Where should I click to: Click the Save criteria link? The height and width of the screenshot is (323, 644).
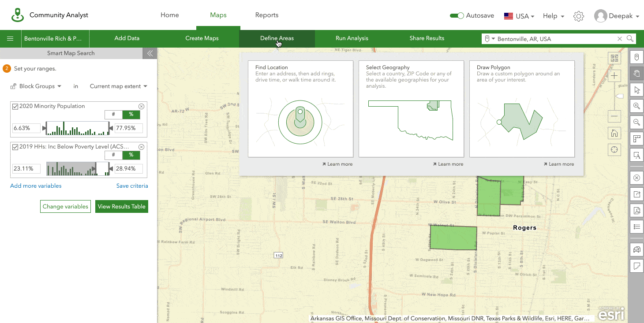pyautogui.click(x=132, y=186)
